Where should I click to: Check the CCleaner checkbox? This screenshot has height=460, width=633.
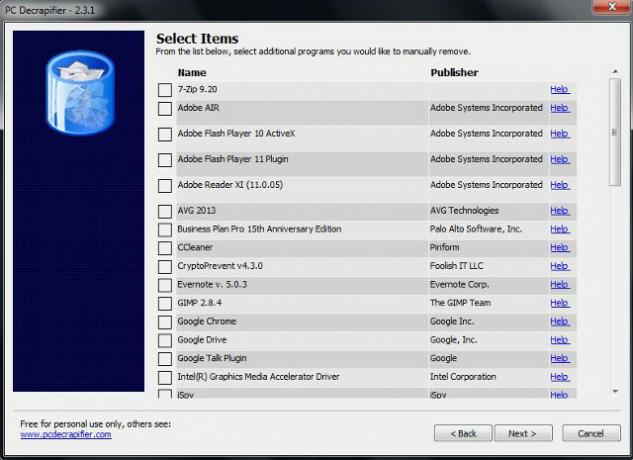pyautogui.click(x=165, y=248)
